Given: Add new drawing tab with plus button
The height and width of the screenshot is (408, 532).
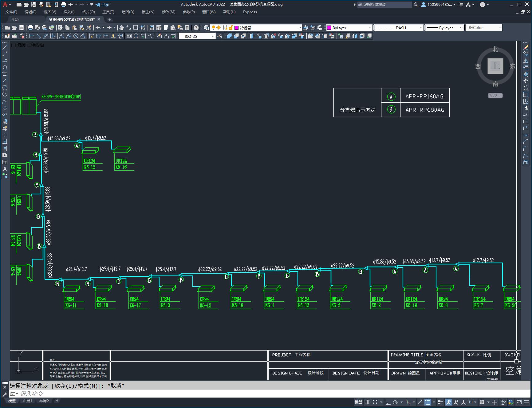Looking at the screenshot, I should click(110, 19).
